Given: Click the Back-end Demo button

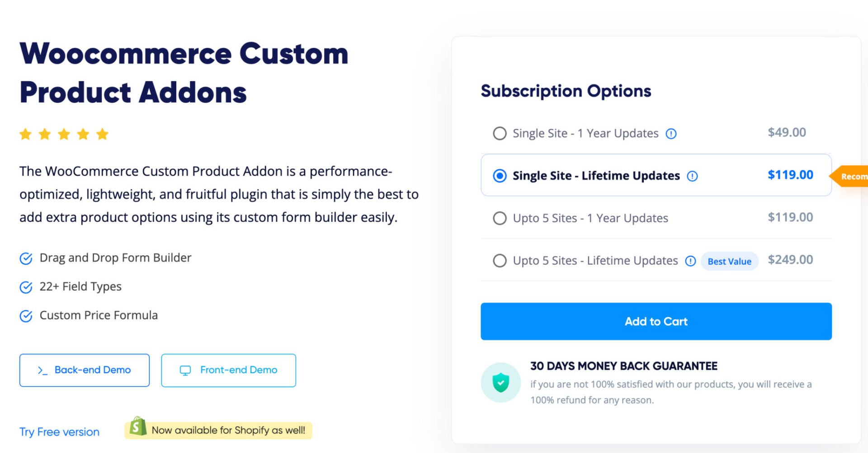Looking at the screenshot, I should click(x=84, y=370).
